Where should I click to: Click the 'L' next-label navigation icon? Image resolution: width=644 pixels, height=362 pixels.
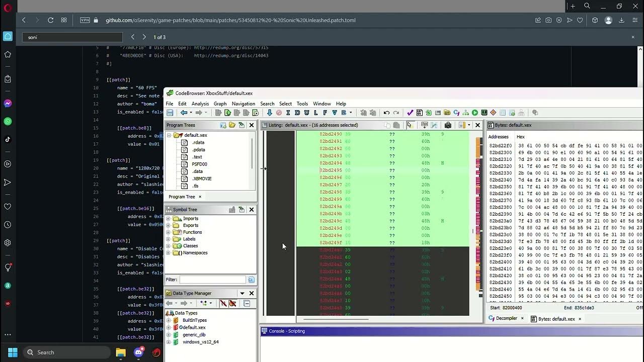pos(315,113)
